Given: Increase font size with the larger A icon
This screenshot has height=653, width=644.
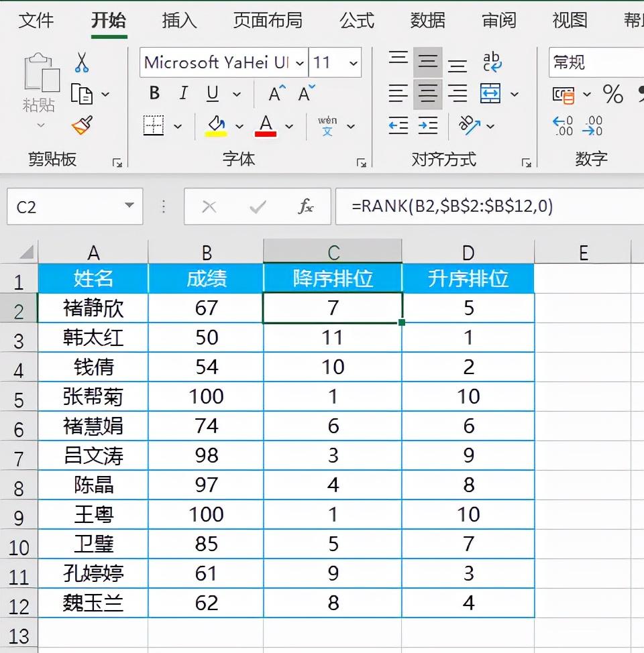Looking at the screenshot, I should tap(276, 93).
